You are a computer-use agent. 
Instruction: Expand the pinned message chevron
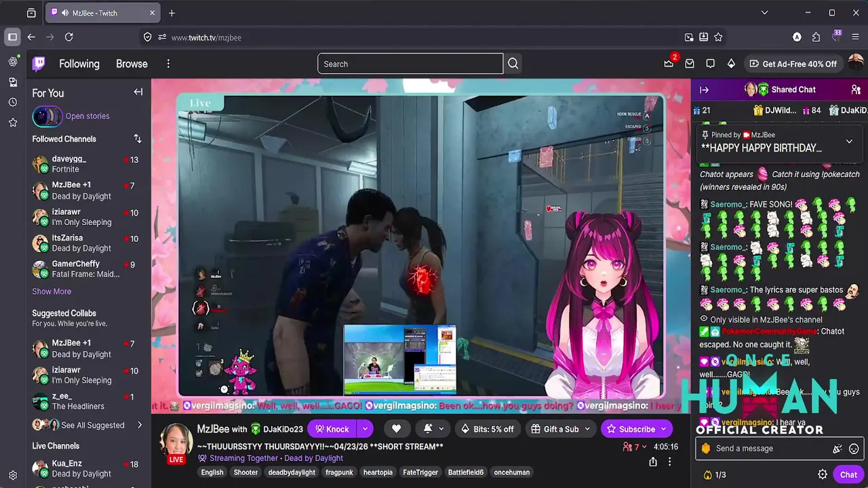[849, 142]
